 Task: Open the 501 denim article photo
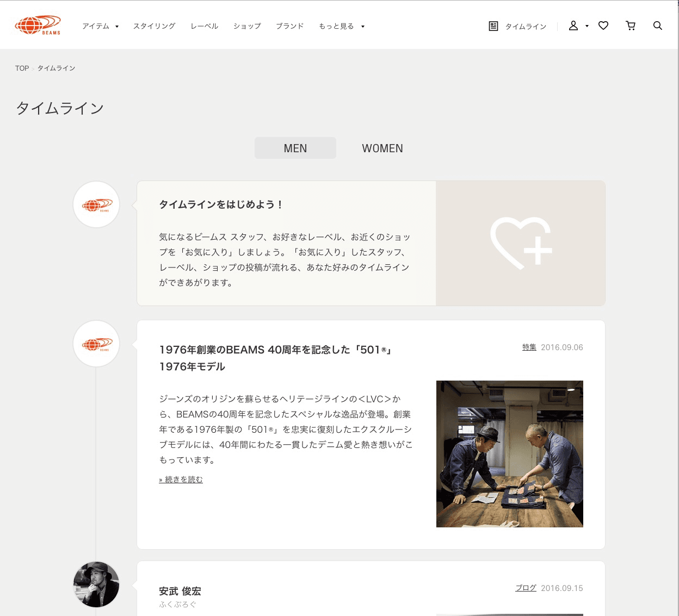510,454
